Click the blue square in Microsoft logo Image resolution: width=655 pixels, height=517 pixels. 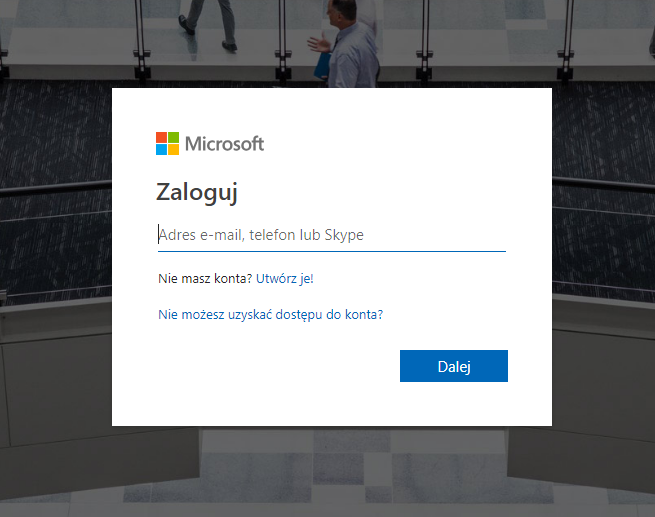(161, 150)
